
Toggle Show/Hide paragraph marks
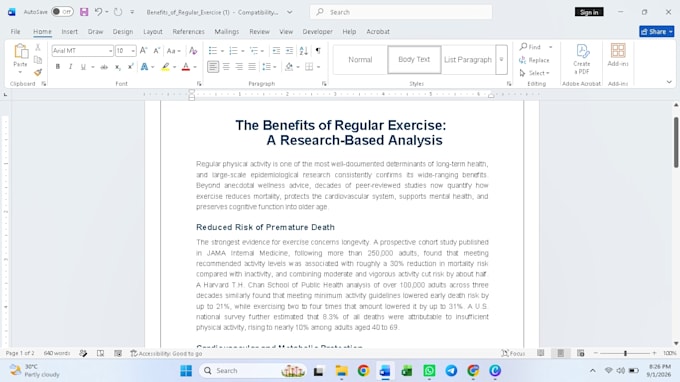coord(318,51)
